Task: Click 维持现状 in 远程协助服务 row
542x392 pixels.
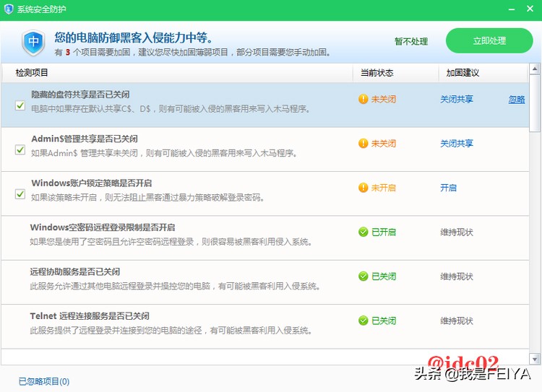Action: point(456,276)
